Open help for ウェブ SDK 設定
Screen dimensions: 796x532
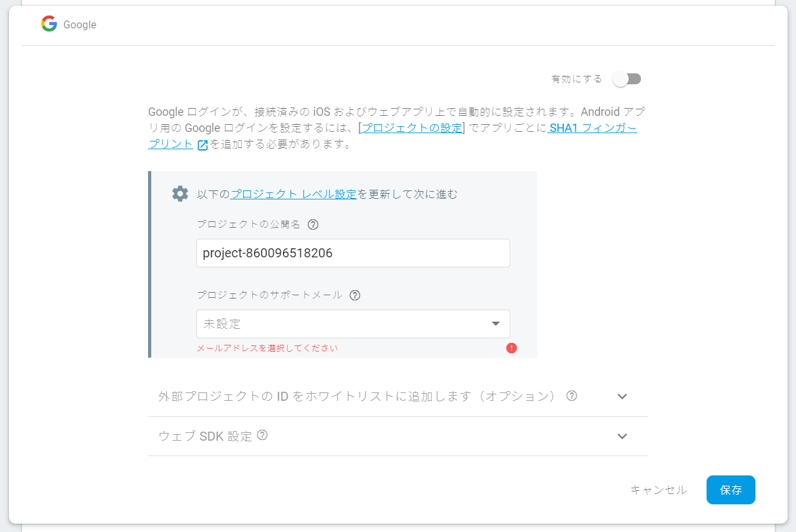click(262, 436)
